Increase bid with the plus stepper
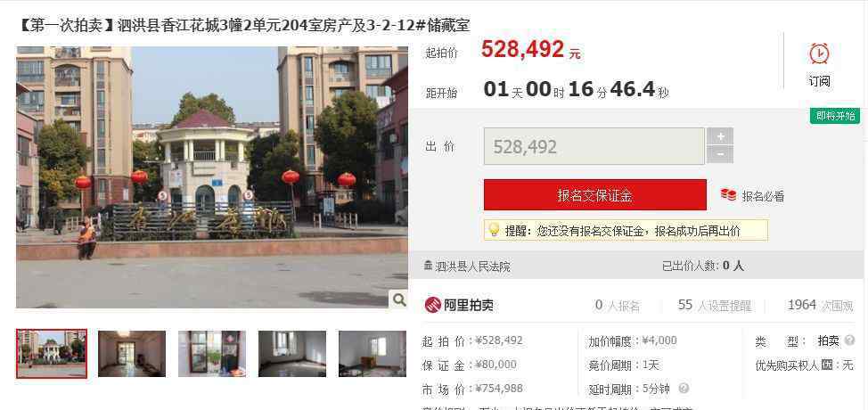This screenshot has height=410, width=868. pos(720,136)
